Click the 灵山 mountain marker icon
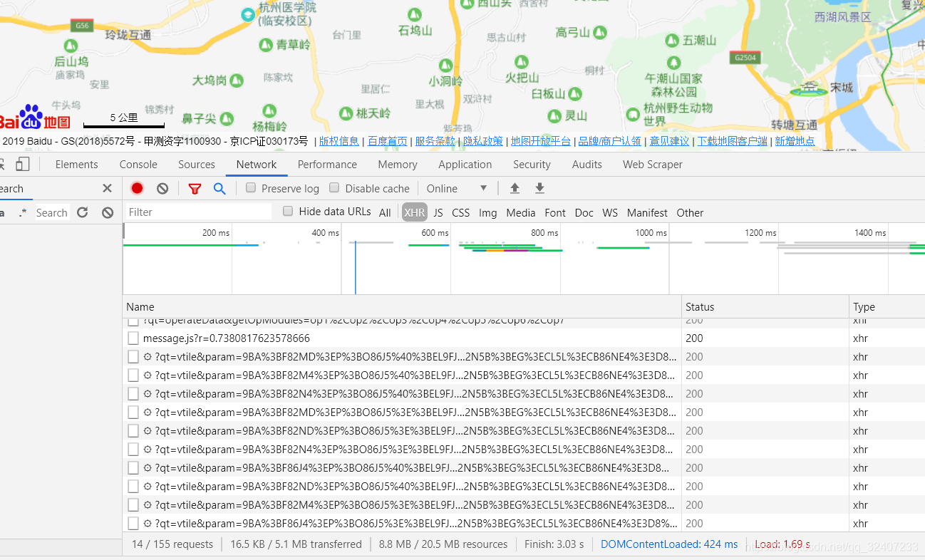The image size is (925, 560). tap(554, 115)
